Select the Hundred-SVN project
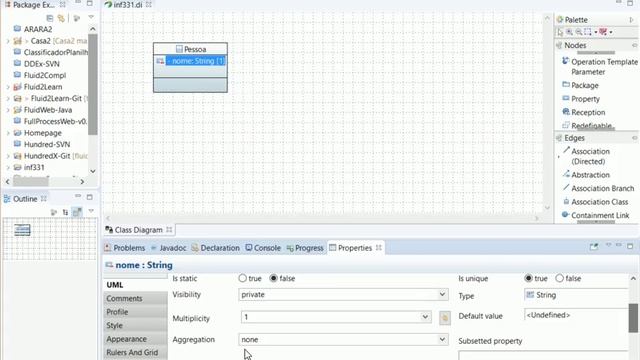The image size is (640, 360). 42,144
